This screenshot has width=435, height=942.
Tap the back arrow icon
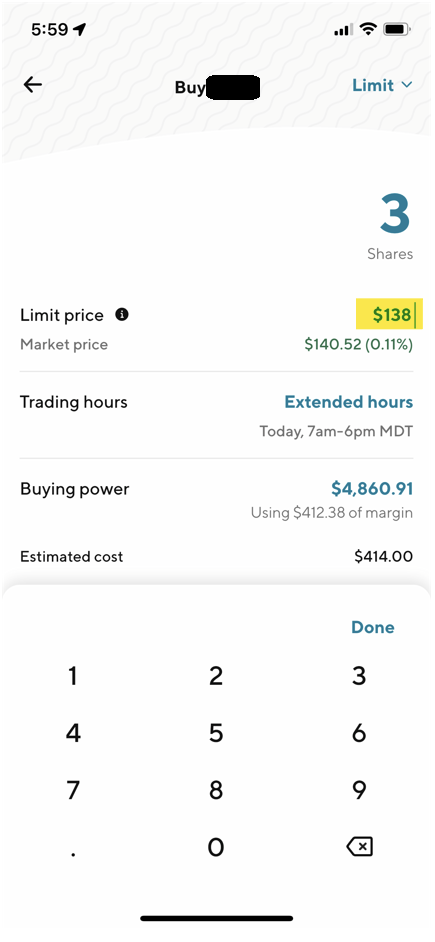pyautogui.click(x=32, y=85)
